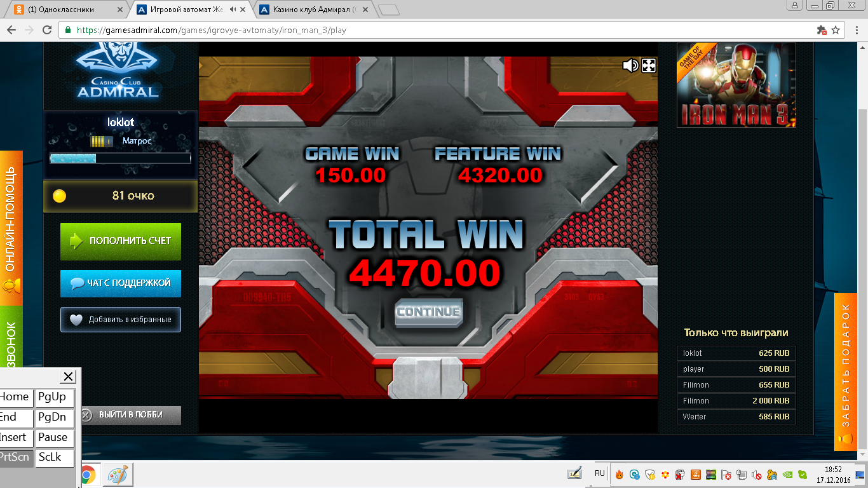Click the Casino Club Admiral logo

click(x=118, y=70)
